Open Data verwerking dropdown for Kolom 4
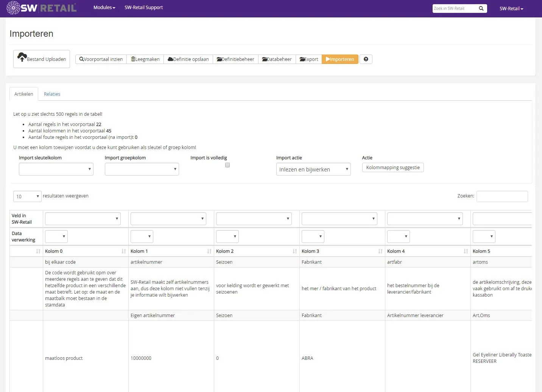This screenshot has height=392, width=542. point(398,236)
